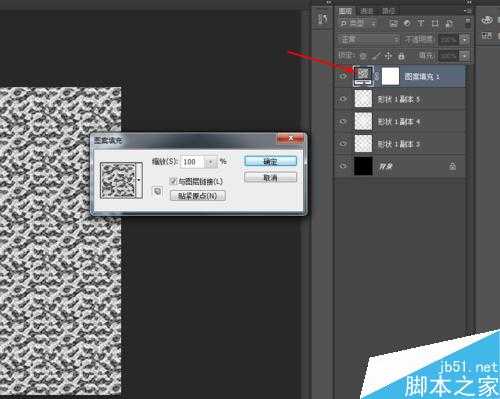Select the 形状 1 副本 4 layer thumbnail
The image size is (500, 399).
click(363, 121)
